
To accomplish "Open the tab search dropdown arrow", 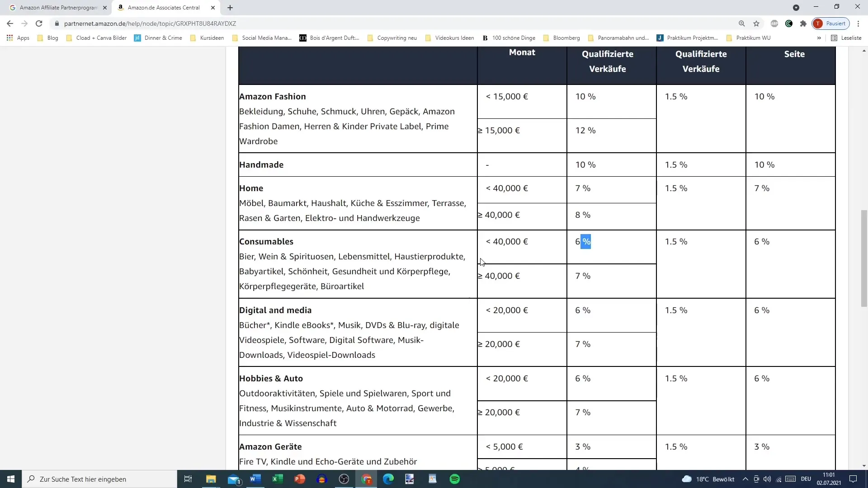I will pos(796,8).
